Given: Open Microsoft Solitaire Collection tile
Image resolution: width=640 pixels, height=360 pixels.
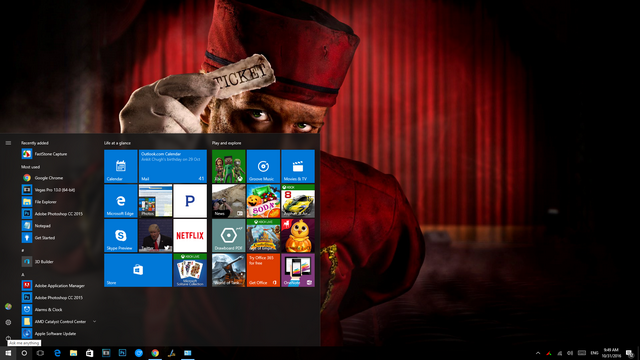Looking at the screenshot, I should (190, 270).
